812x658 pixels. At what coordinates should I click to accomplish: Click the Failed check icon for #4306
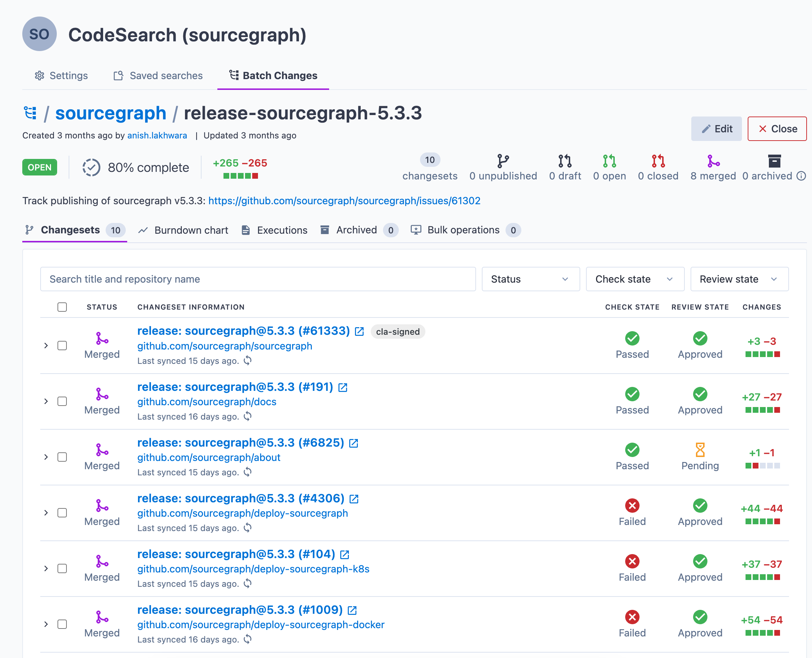[632, 505]
